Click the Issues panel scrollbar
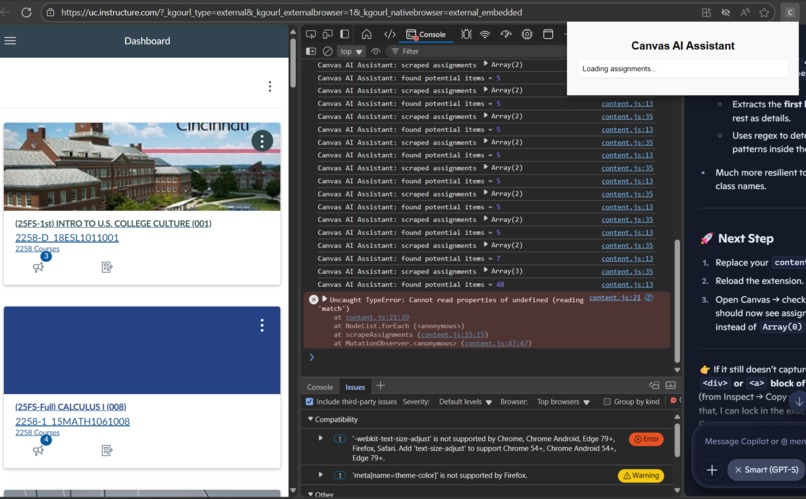This screenshot has width=806, height=499. (x=677, y=441)
